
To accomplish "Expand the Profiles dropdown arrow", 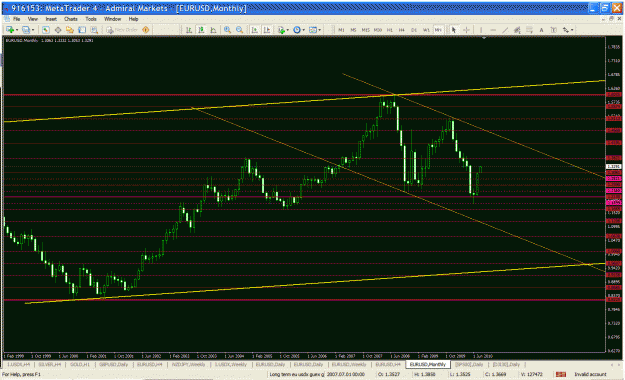I will point(33,30).
